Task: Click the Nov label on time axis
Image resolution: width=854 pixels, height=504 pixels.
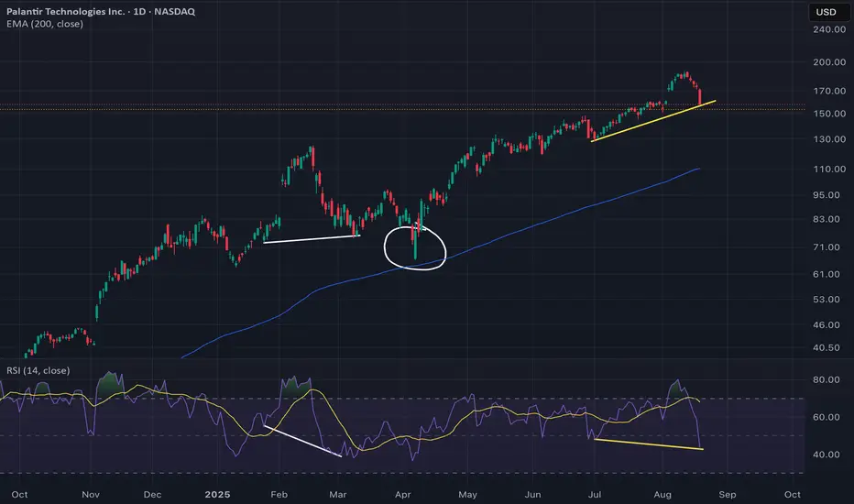Action: point(91,495)
